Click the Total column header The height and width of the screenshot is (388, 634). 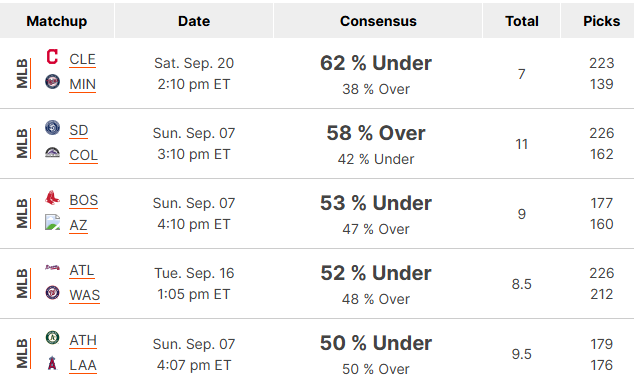[x=522, y=21]
